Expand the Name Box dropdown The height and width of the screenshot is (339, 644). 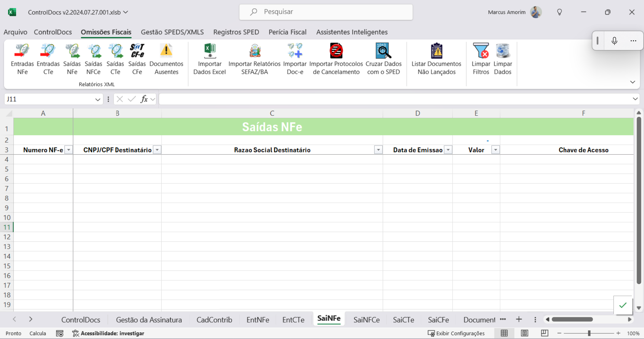click(98, 99)
